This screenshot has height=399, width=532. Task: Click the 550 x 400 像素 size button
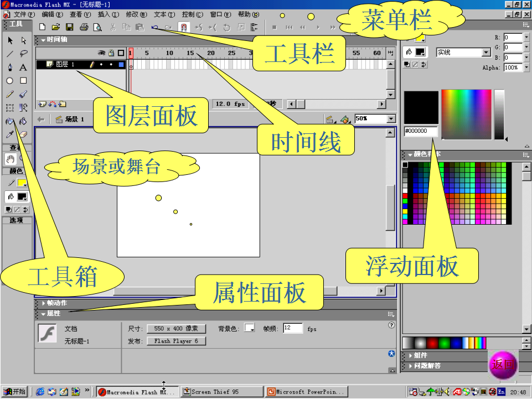176,328
